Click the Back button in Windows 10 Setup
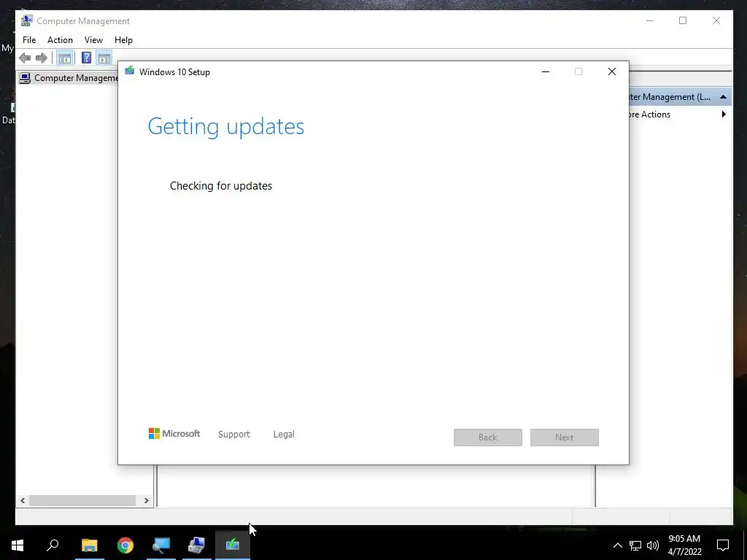The image size is (747, 560). click(x=488, y=437)
